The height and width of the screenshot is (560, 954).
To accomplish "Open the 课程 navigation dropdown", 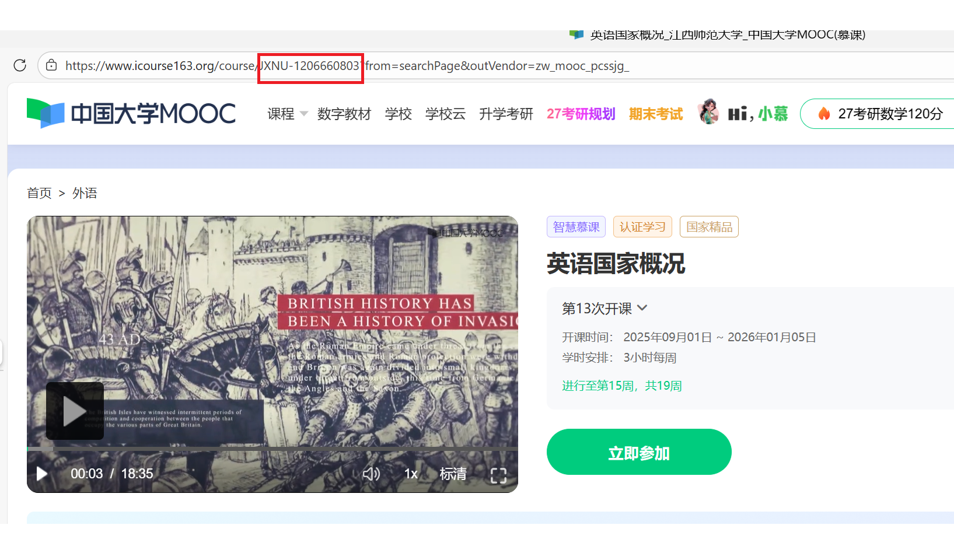I will tap(286, 114).
